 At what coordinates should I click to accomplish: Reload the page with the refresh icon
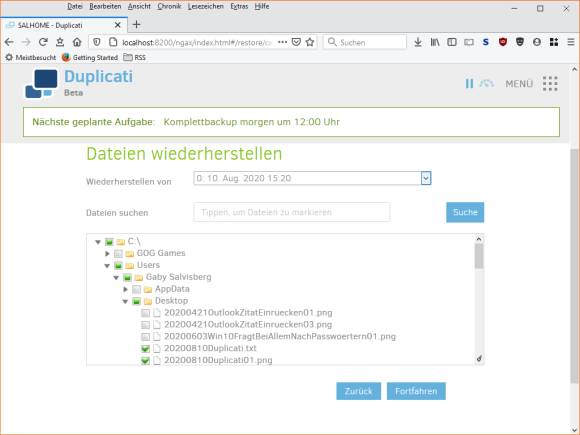point(43,42)
